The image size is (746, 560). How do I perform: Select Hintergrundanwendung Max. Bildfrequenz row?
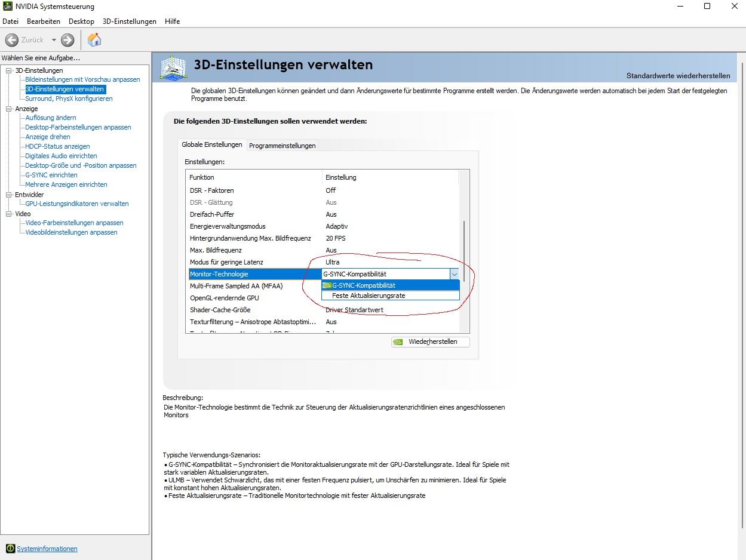(323, 238)
